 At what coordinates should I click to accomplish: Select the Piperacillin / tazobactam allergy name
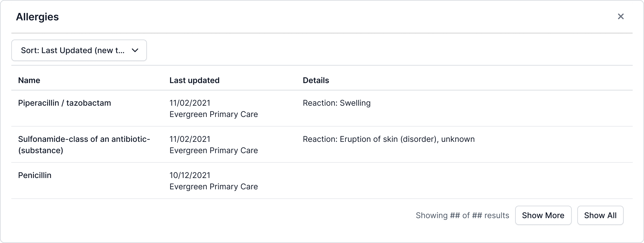[x=64, y=103]
